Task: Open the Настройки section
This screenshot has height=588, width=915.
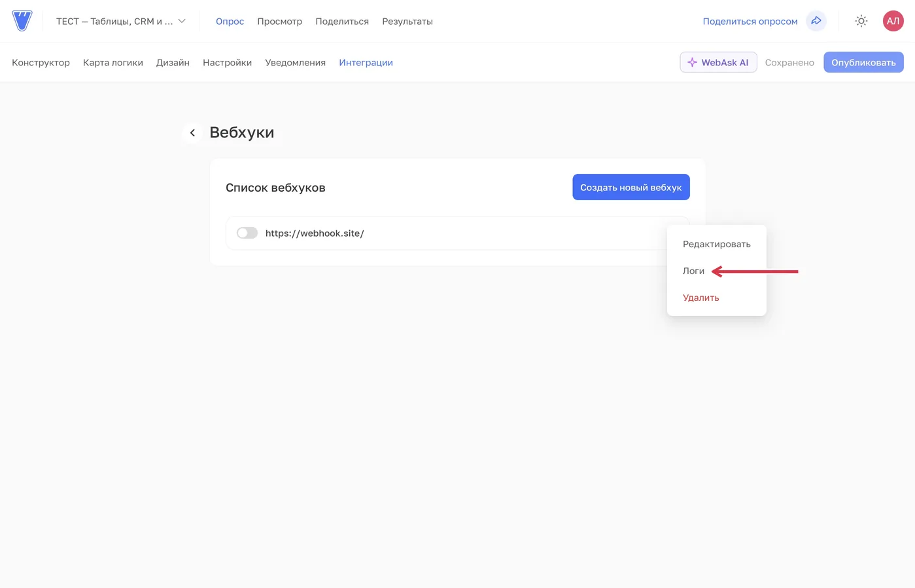Action: point(227,62)
